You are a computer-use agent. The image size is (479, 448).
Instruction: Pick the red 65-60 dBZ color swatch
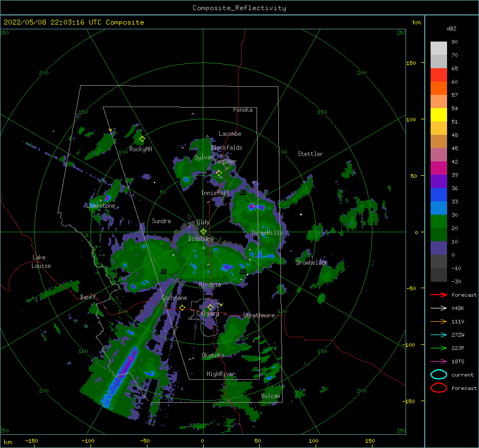[439, 75]
